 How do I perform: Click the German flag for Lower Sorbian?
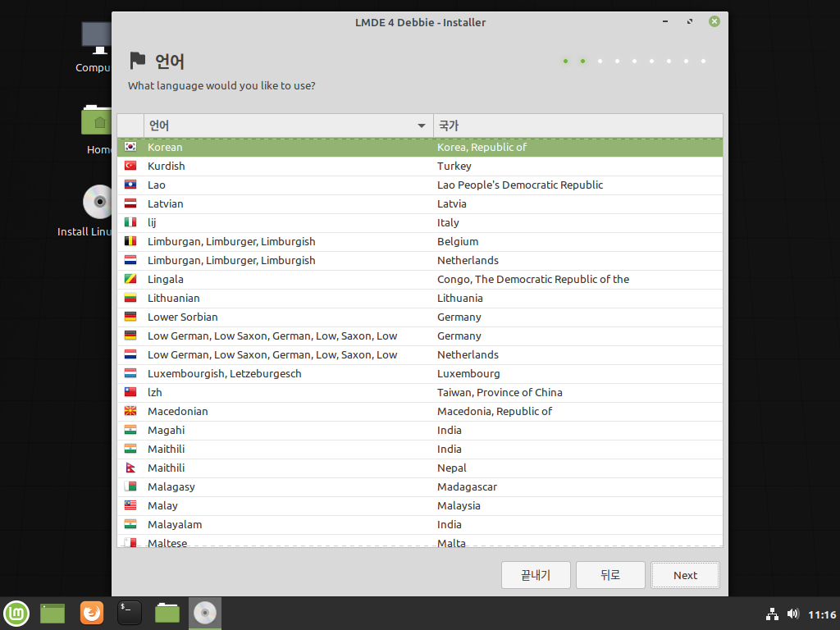[130, 317]
